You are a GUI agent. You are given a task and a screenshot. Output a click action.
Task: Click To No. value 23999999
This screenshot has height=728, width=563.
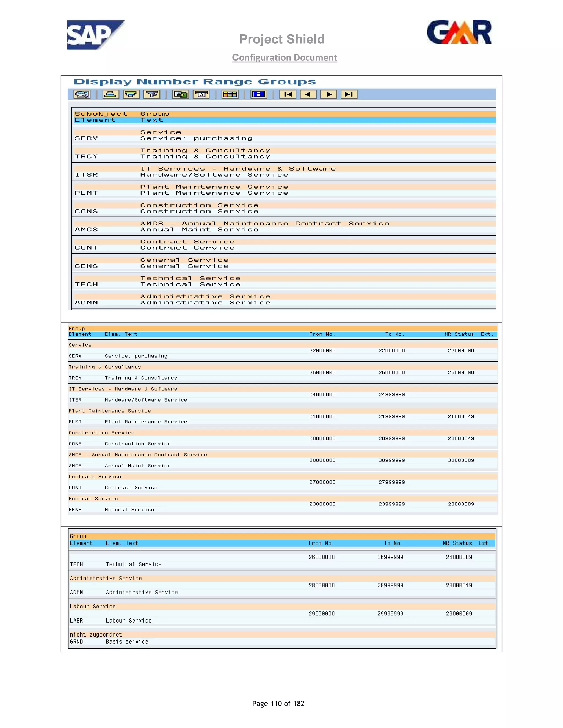click(391, 504)
